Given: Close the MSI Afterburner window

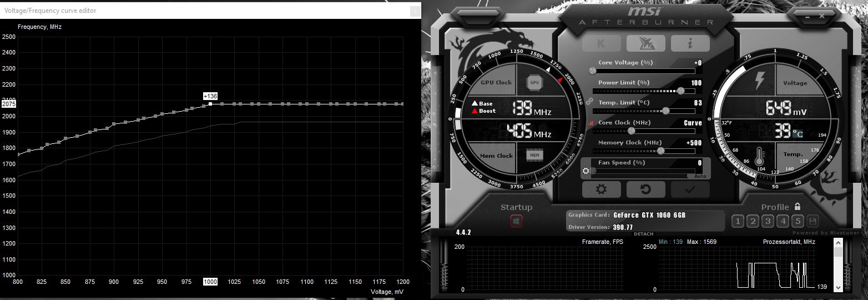Looking at the screenshot, I should tap(821, 16).
